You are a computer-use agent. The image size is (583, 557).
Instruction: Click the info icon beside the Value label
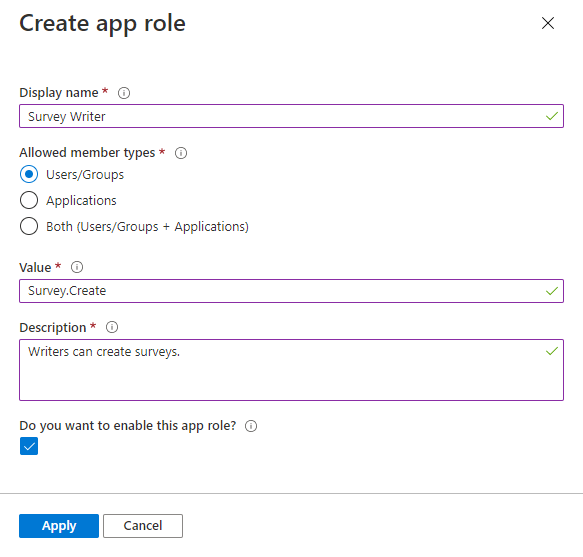click(77, 267)
